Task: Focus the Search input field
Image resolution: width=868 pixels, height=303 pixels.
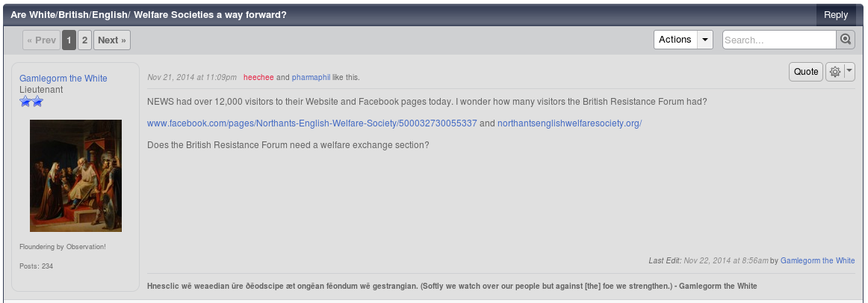Action: (x=779, y=40)
